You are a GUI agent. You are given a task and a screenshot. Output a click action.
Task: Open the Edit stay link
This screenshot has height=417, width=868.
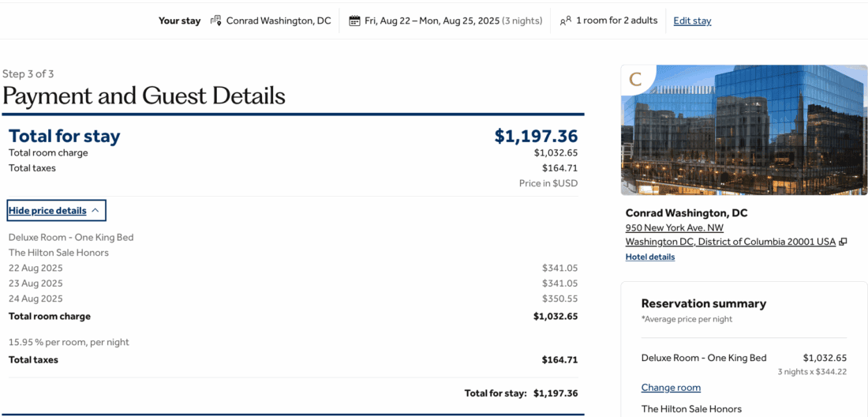[x=692, y=21]
